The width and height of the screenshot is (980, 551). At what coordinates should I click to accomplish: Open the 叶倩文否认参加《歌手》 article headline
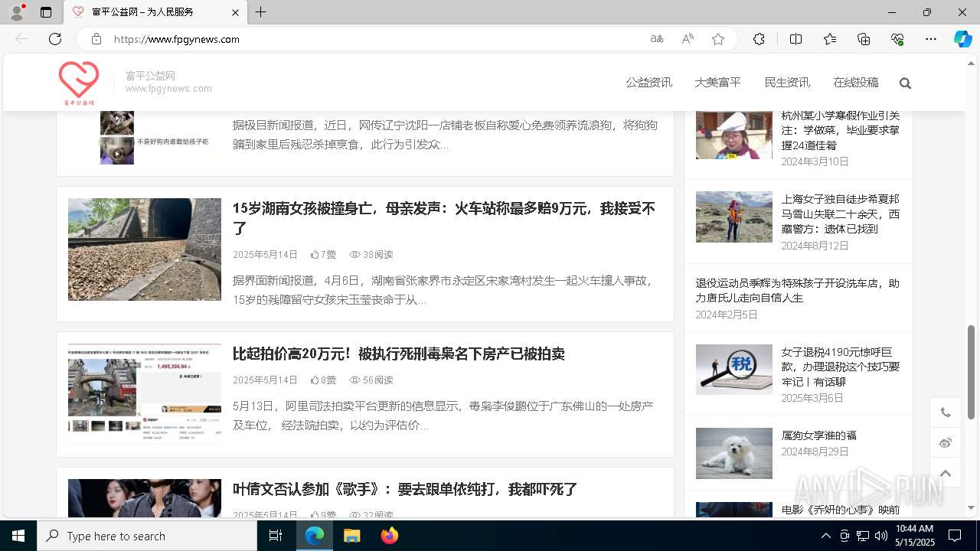pyautogui.click(x=405, y=489)
